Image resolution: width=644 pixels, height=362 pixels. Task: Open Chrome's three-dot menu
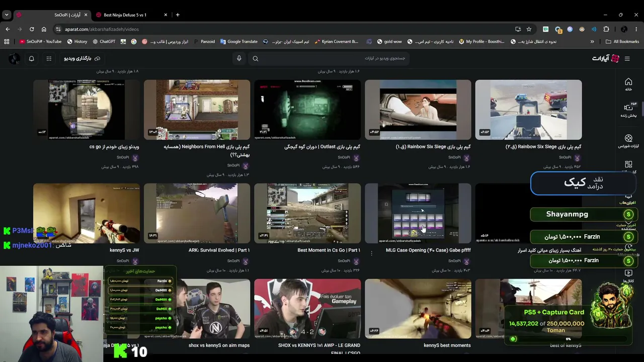click(636, 29)
